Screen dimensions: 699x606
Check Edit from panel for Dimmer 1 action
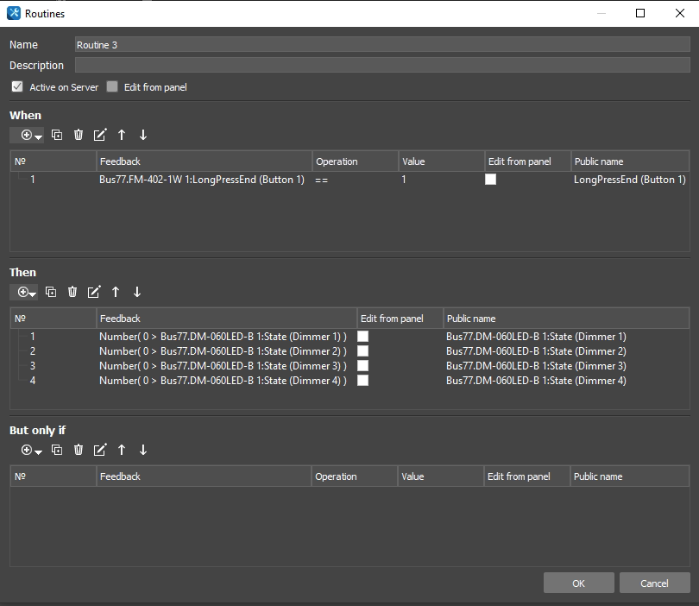tap(363, 337)
